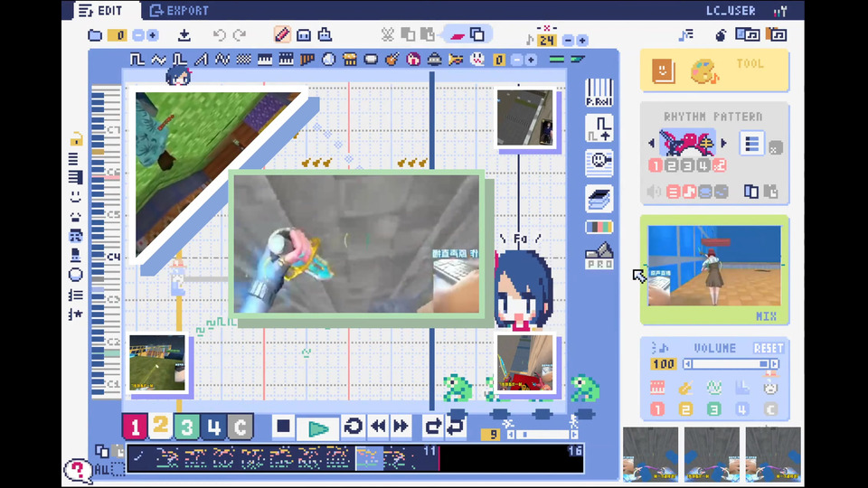Viewport: 868px width, 488px height.
Task: Adjust the tempo speed slider
Action: coord(542,435)
